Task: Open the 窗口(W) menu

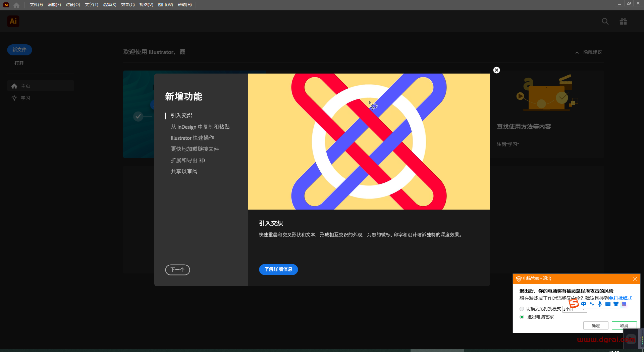Action: pyautogui.click(x=165, y=5)
